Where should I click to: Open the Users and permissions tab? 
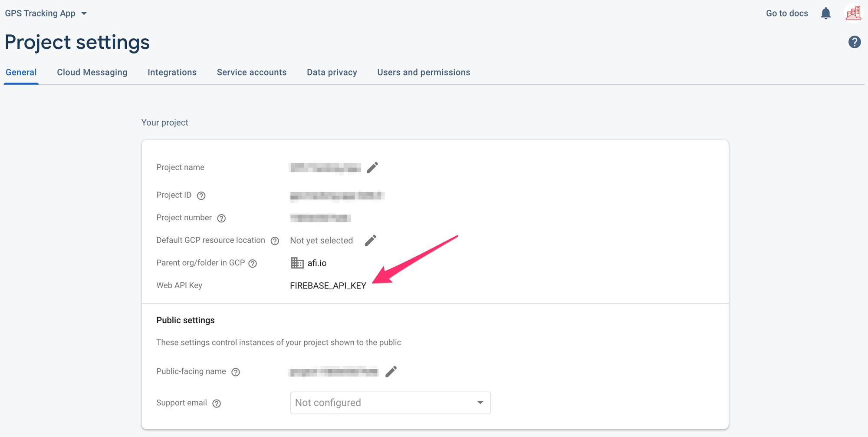(x=424, y=72)
